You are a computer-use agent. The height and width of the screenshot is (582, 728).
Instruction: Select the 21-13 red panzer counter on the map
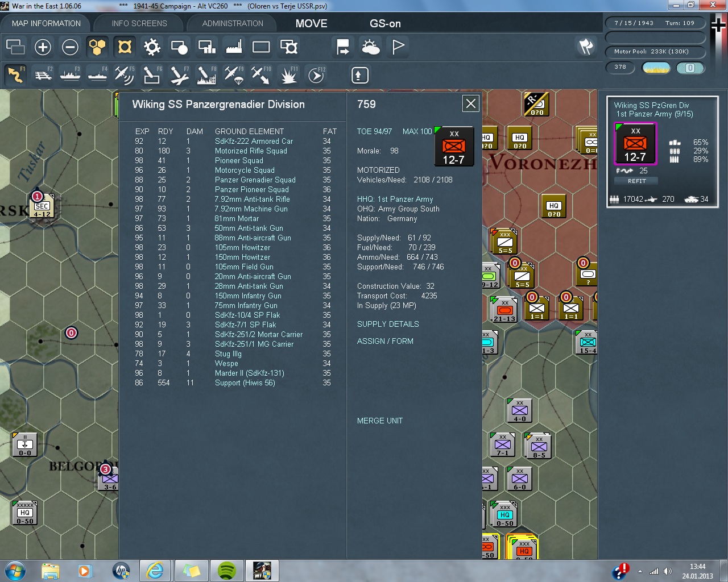[x=504, y=310]
